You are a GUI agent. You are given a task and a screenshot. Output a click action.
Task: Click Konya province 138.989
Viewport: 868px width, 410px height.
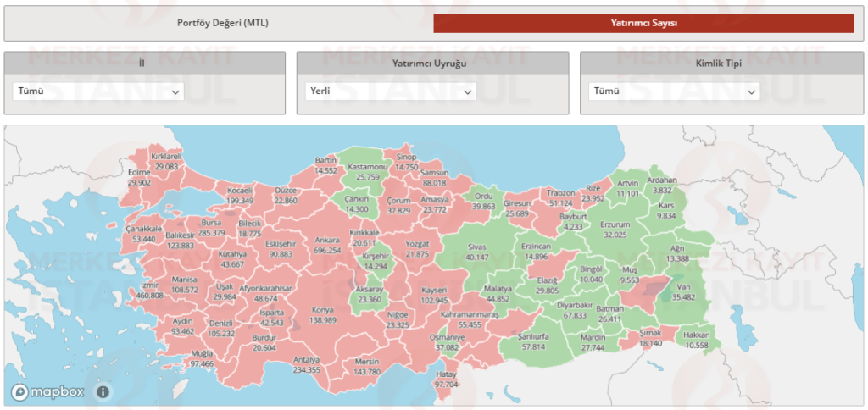click(x=323, y=315)
